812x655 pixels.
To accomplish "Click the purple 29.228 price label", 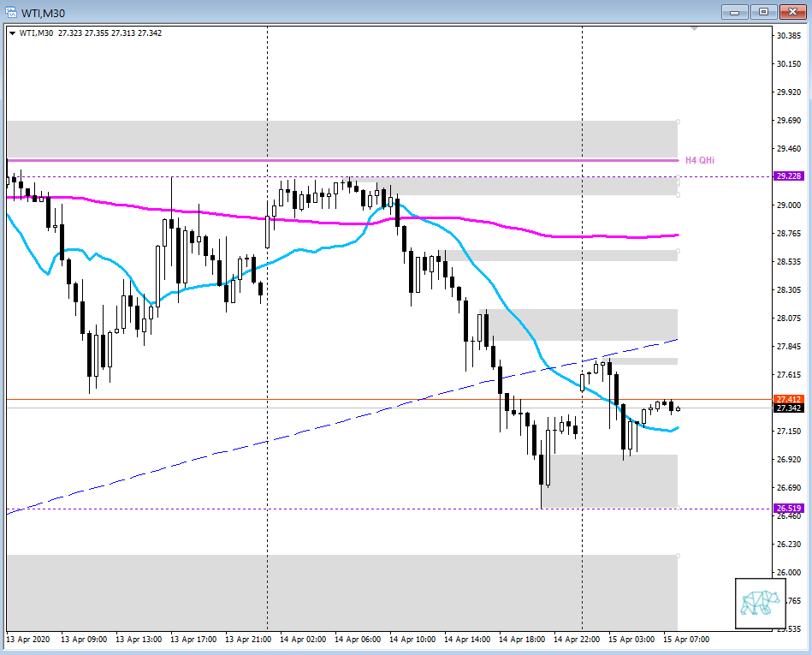I will point(787,176).
